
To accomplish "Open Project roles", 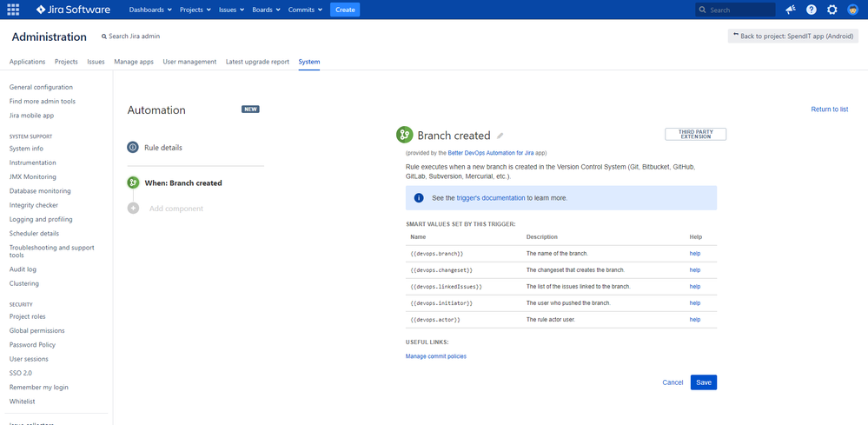I will click(28, 316).
